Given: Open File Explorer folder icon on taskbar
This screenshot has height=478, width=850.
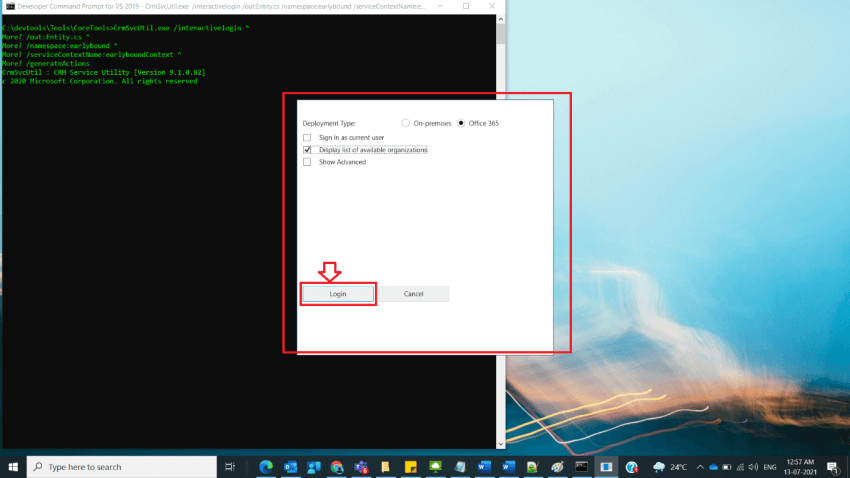Looking at the screenshot, I should click(x=385, y=467).
